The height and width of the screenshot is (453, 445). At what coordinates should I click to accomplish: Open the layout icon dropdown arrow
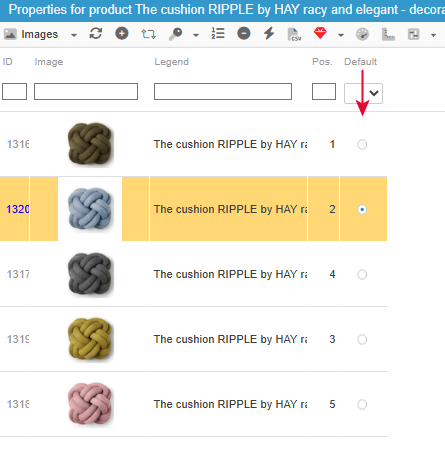433,35
